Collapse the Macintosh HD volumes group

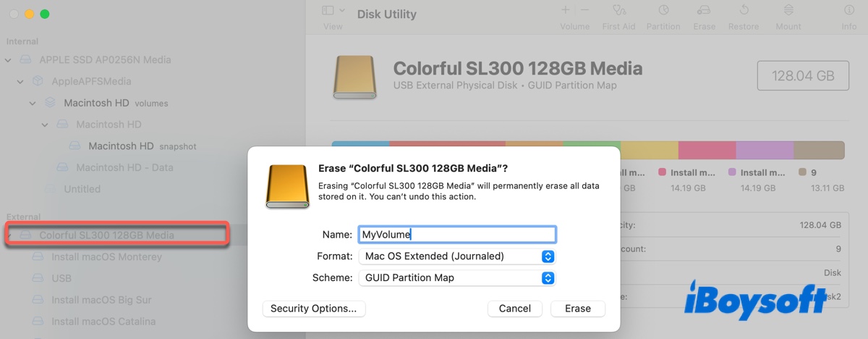coord(33,104)
